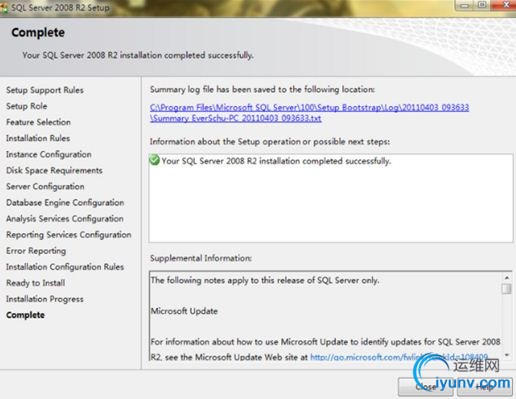Select the Ready to Install step
The width and height of the screenshot is (516, 399).
click(x=35, y=283)
